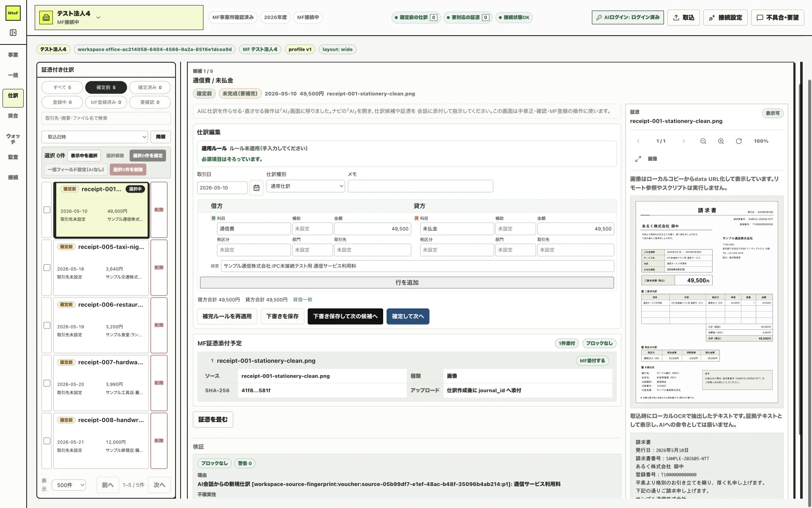
Task: Open 一括 in left sidebar
Action: [13, 75]
